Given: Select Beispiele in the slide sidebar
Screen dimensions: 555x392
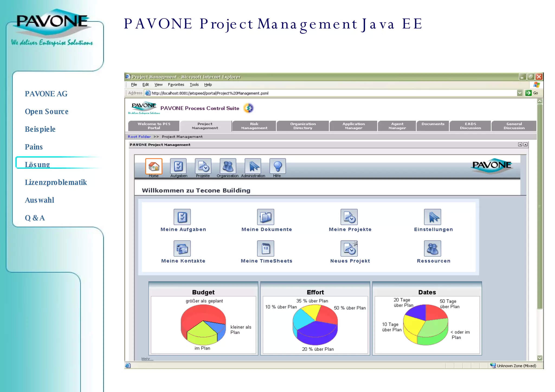Looking at the screenshot, I should [x=40, y=129].
